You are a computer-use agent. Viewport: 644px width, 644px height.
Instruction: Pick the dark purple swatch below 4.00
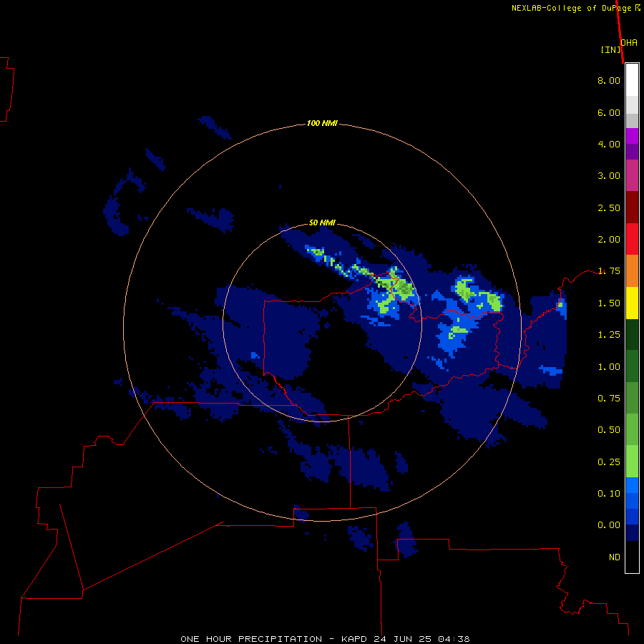(632, 152)
